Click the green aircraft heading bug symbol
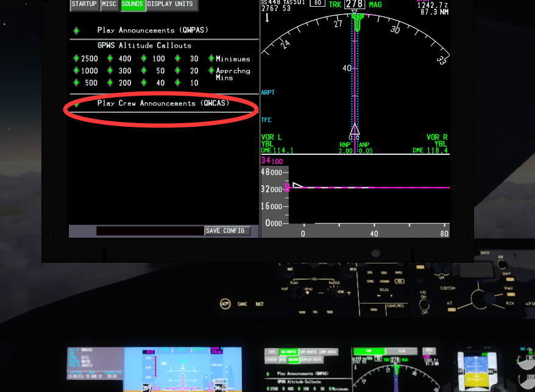 357,22
